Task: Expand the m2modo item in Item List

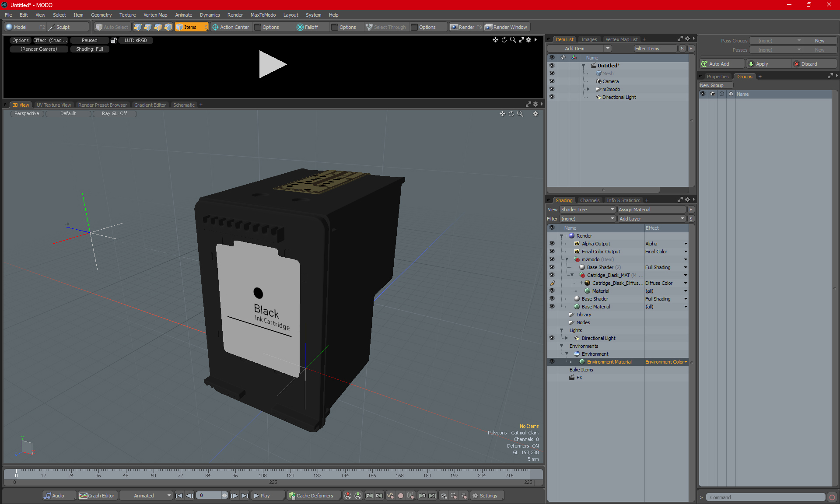Action: 588,89
